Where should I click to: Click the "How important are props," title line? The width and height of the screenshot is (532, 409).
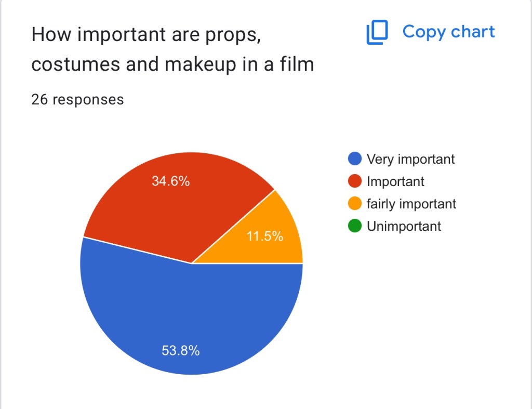pos(145,34)
